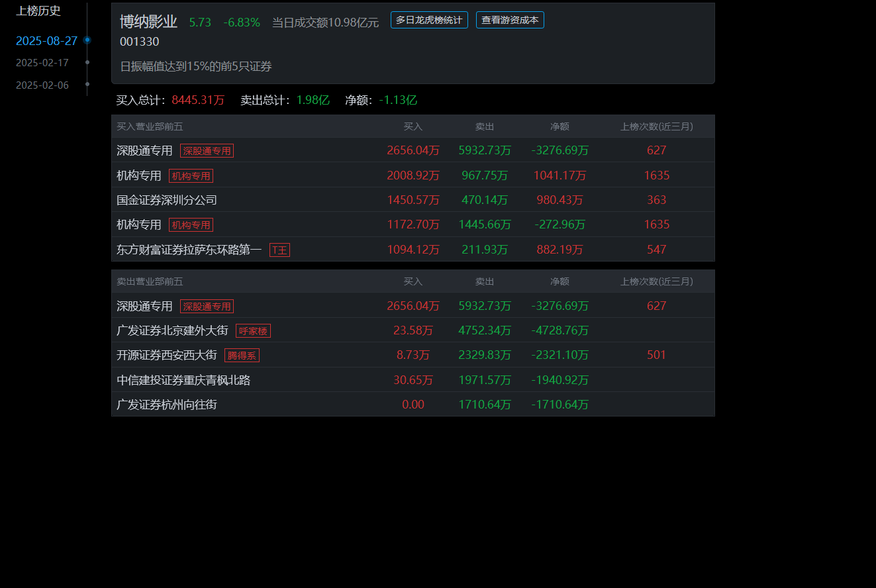Click 上榜次数(近三月) header in sell table
Image resolution: width=876 pixels, height=588 pixels.
657,281
